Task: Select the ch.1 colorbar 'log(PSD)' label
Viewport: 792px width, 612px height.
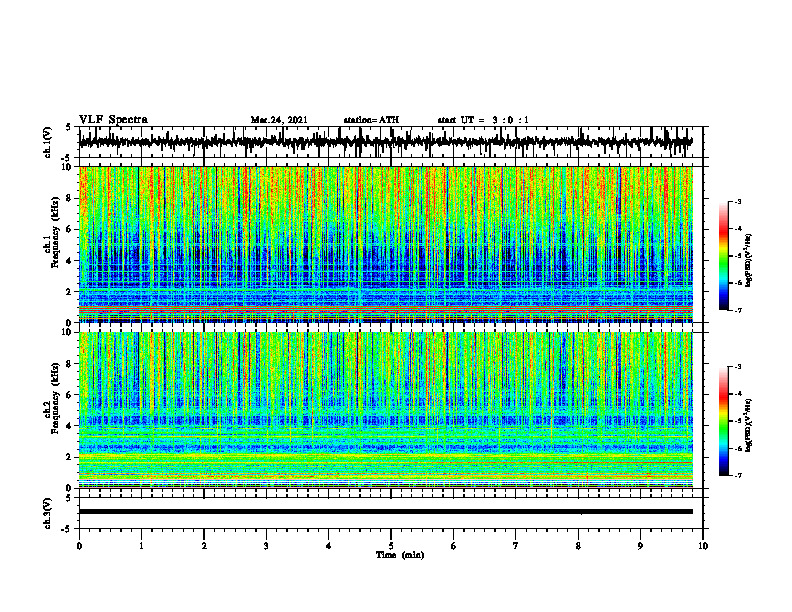Action: (x=749, y=260)
